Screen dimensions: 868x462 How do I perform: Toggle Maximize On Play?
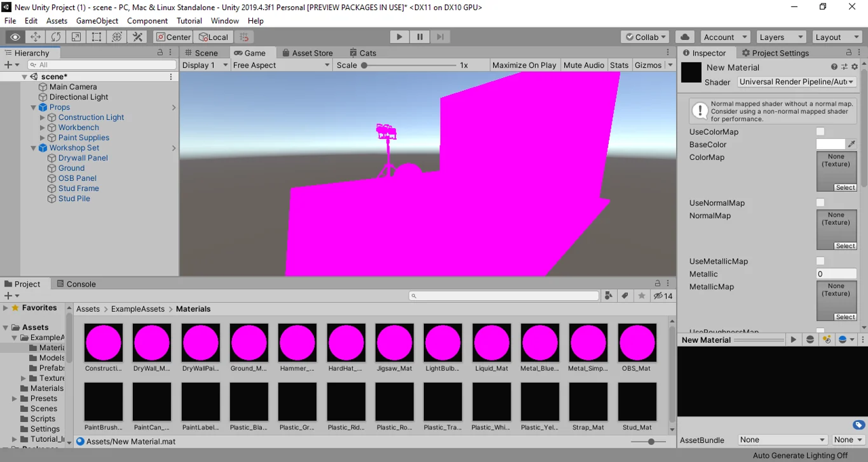[524, 65]
